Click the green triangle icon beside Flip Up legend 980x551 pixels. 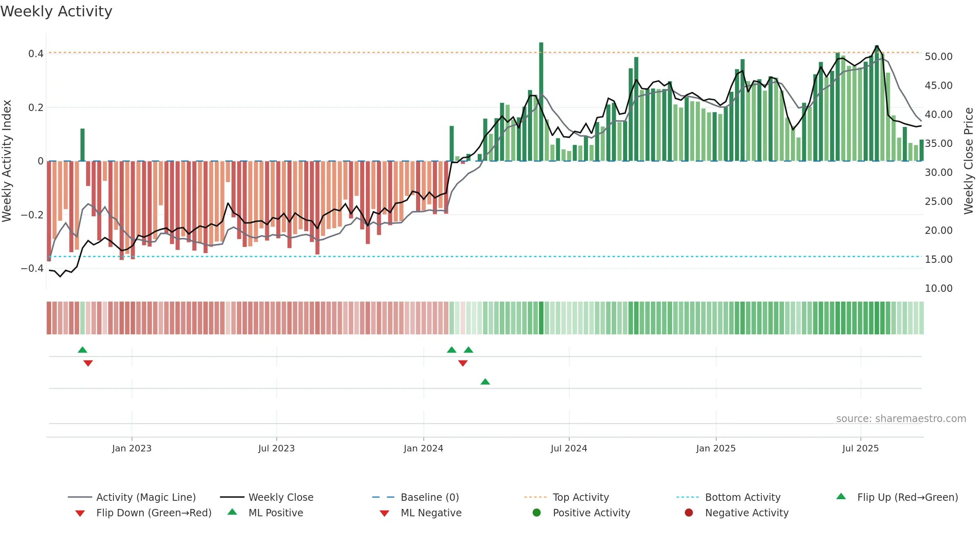point(841,496)
